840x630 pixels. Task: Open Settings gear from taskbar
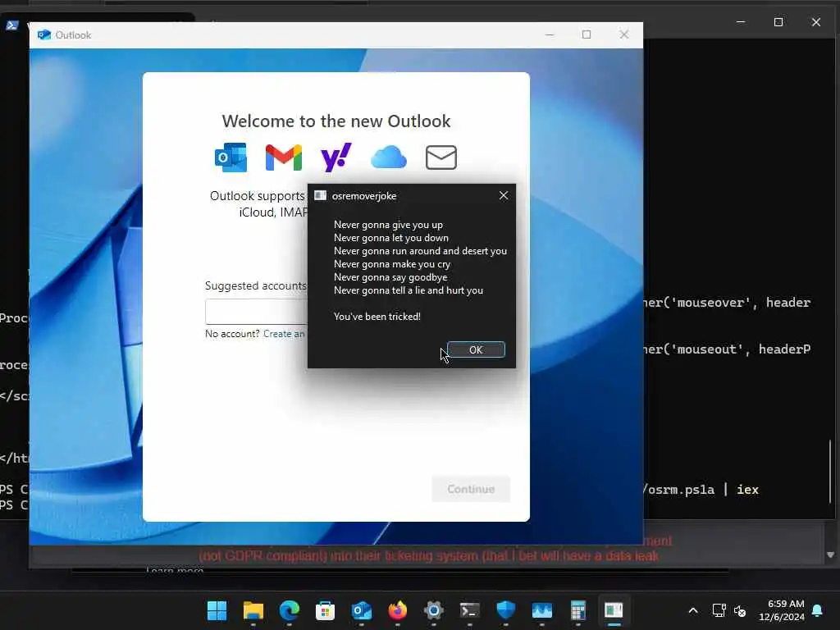pyautogui.click(x=433, y=610)
